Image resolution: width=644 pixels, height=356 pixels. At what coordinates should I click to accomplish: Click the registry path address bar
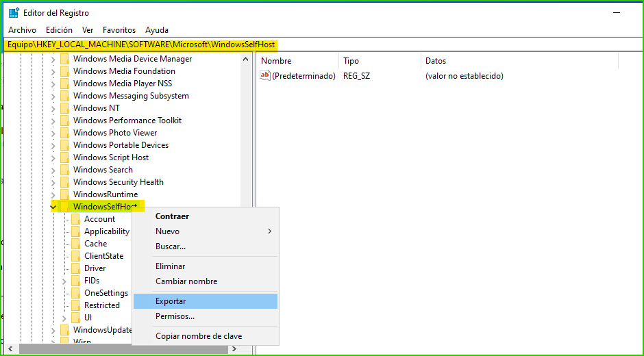coord(323,44)
